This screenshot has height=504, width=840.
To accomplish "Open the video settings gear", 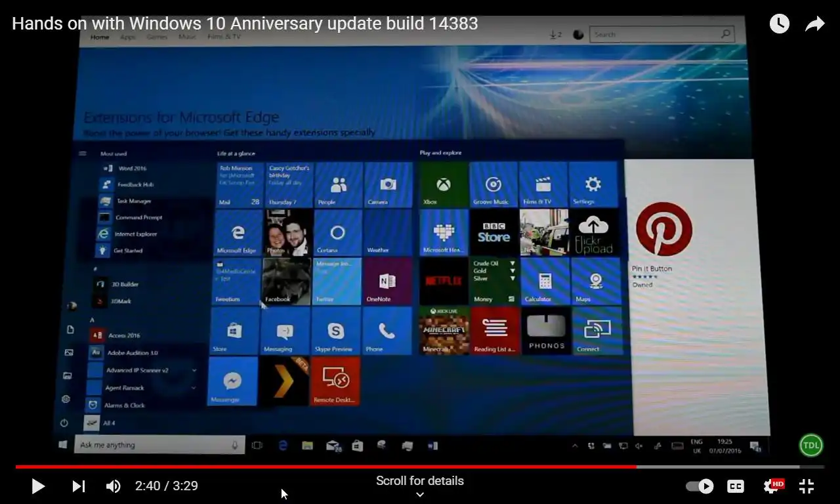I will (772, 486).
